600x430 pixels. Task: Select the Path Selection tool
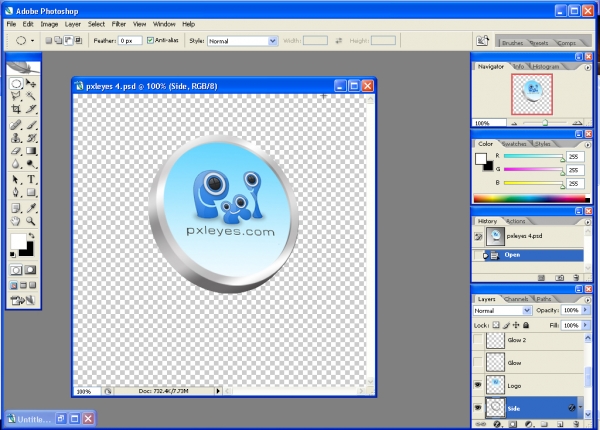[16, 179]
